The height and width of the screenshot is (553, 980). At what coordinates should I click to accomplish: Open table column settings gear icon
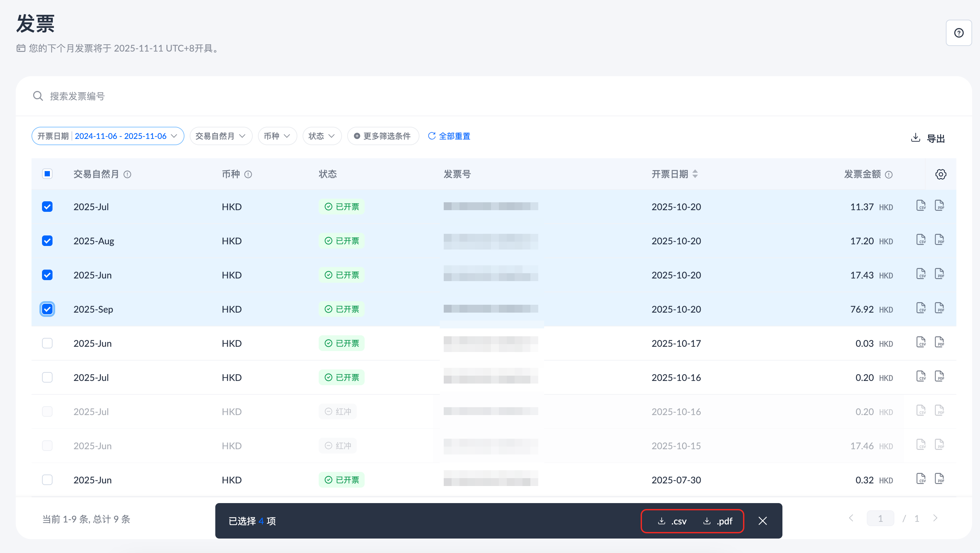pyautogui.click(x=940, y=174)
